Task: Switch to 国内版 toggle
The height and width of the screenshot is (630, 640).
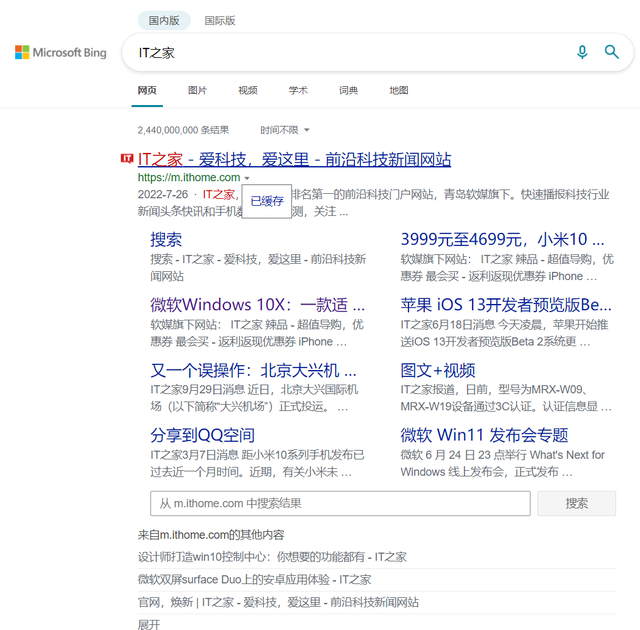Action: [164, 20]
